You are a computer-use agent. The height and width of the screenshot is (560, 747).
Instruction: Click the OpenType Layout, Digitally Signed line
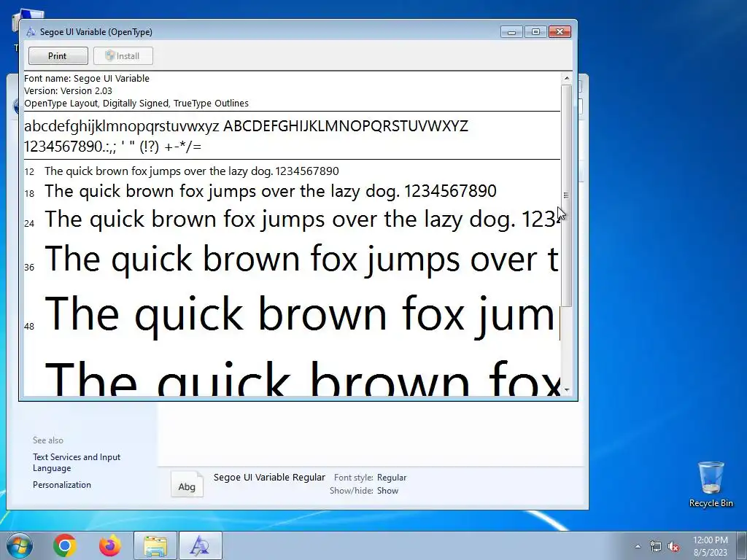pos(136,104)
